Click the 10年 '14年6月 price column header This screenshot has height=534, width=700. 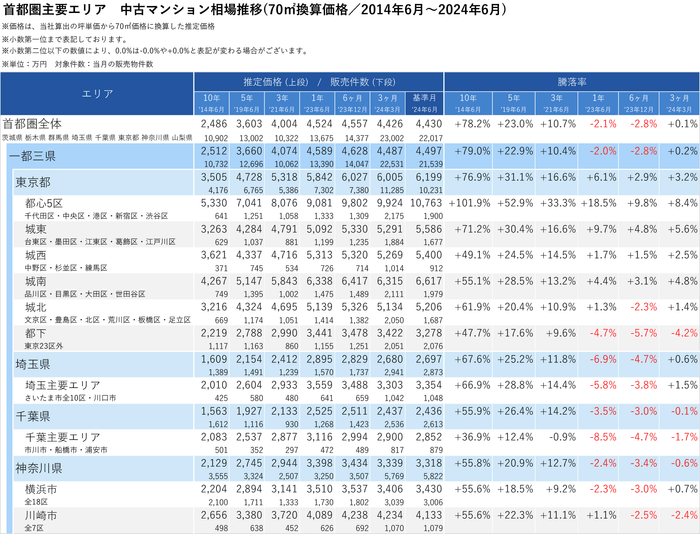point(212,103)
